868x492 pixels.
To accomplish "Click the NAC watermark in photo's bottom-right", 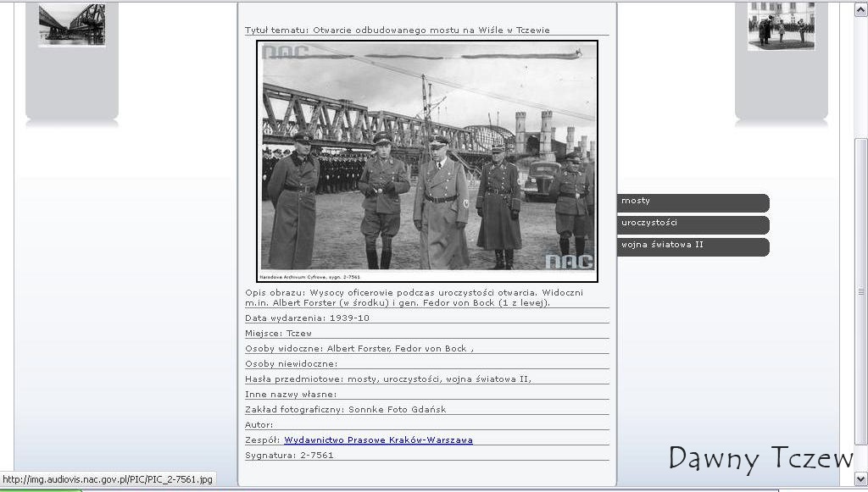I will coord(569,261).
